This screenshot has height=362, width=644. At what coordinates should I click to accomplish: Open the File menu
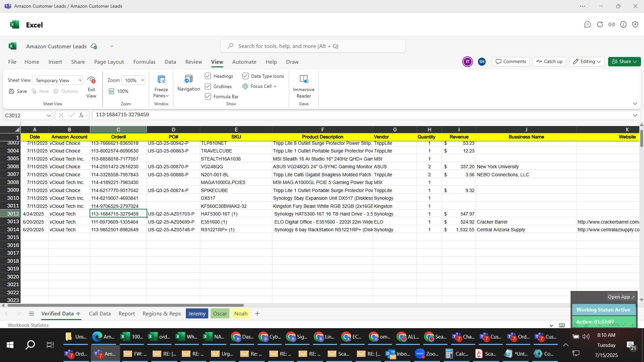coord(12,62)
